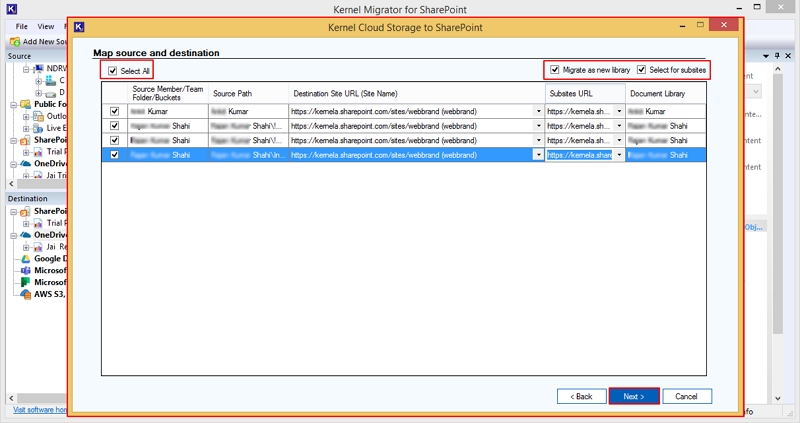Image resolution: width=800 pixels, height=423 pixels.
Task: Click the C drive icon in Source tree
Action: click(51, 81)
